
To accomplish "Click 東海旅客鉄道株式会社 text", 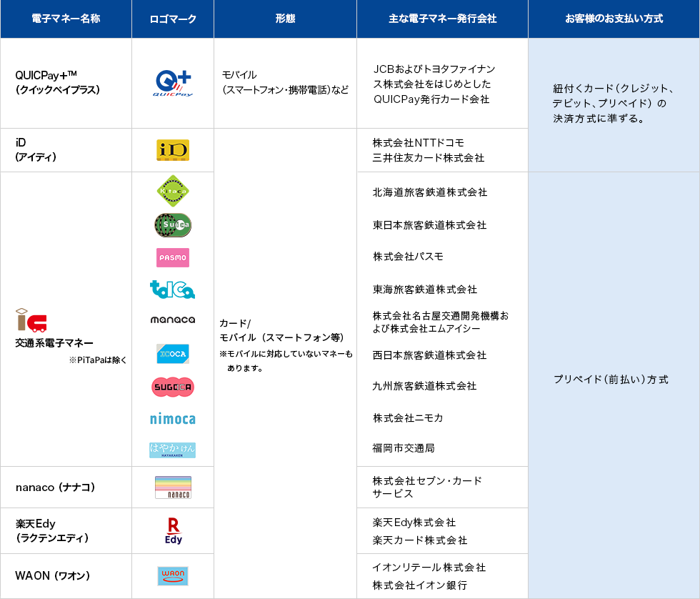I will click(425, 289).
